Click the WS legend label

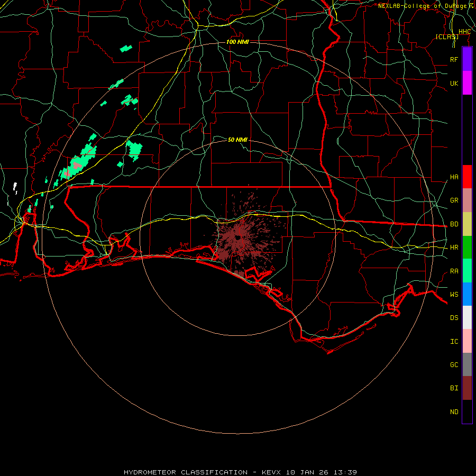[454, 294]
